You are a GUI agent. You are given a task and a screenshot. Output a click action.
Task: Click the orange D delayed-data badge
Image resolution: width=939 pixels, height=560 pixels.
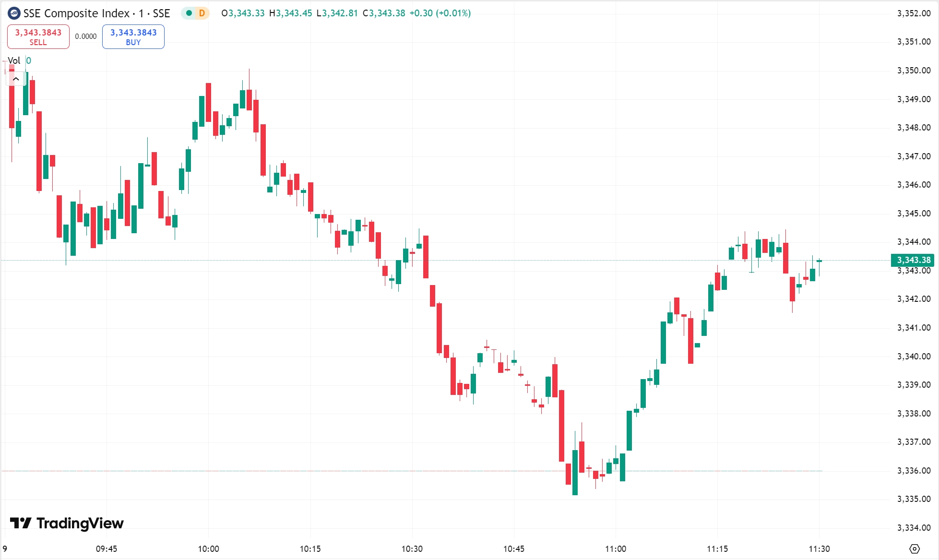202,13
